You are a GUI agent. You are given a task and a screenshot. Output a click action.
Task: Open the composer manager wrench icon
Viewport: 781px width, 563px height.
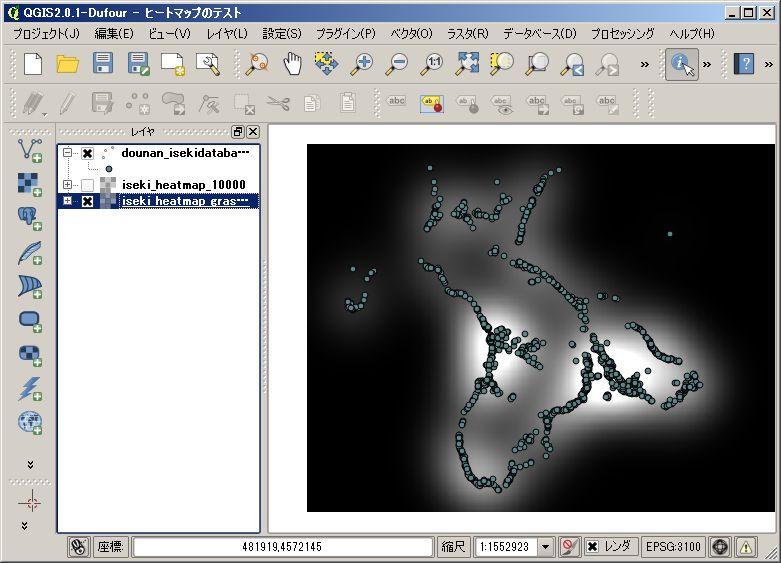tap(208, 64)
